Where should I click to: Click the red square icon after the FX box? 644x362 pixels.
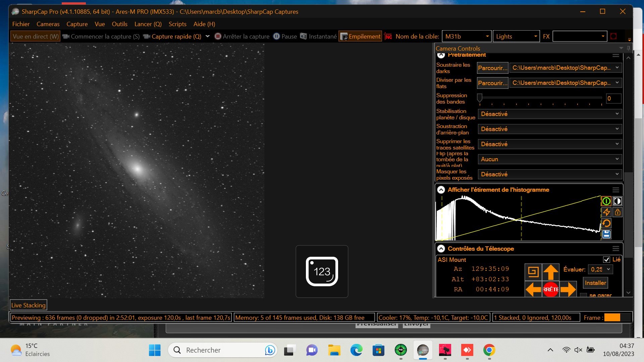[x=613, y=36]
